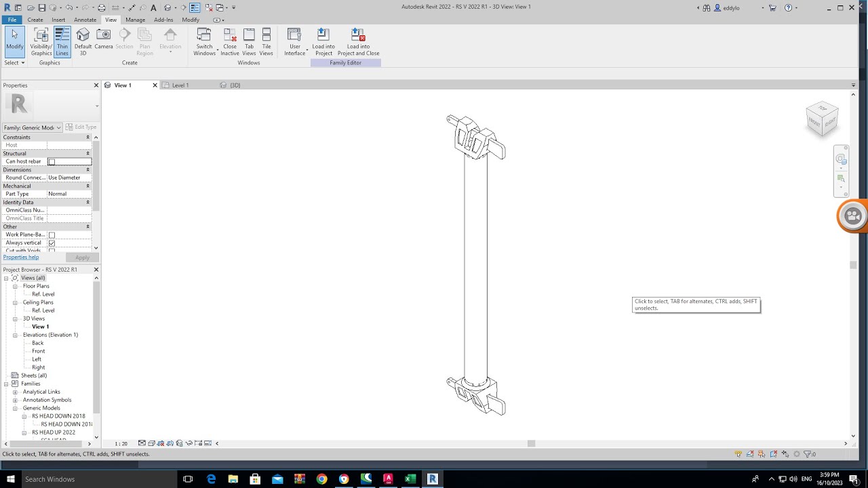
Task: Click the Print icon in quick access toolbar
Action: [x=102, y=7]
